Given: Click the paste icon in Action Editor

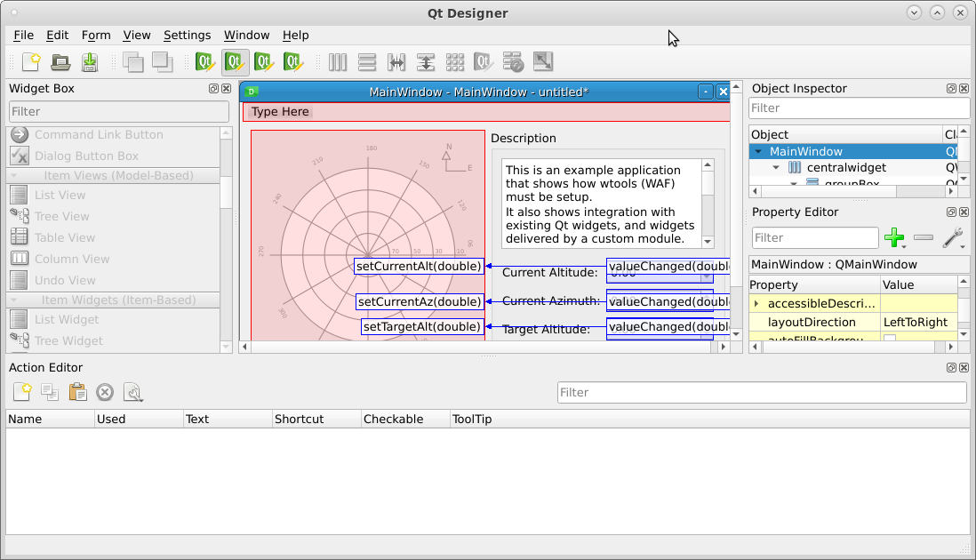Looking at the screenshot, I should [77, 392].
